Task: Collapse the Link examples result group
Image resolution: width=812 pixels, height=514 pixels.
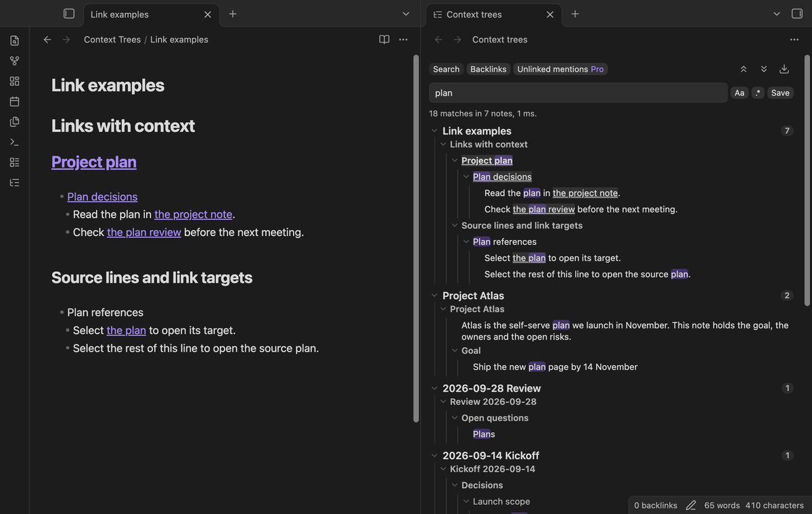Action: pos(434,131)
